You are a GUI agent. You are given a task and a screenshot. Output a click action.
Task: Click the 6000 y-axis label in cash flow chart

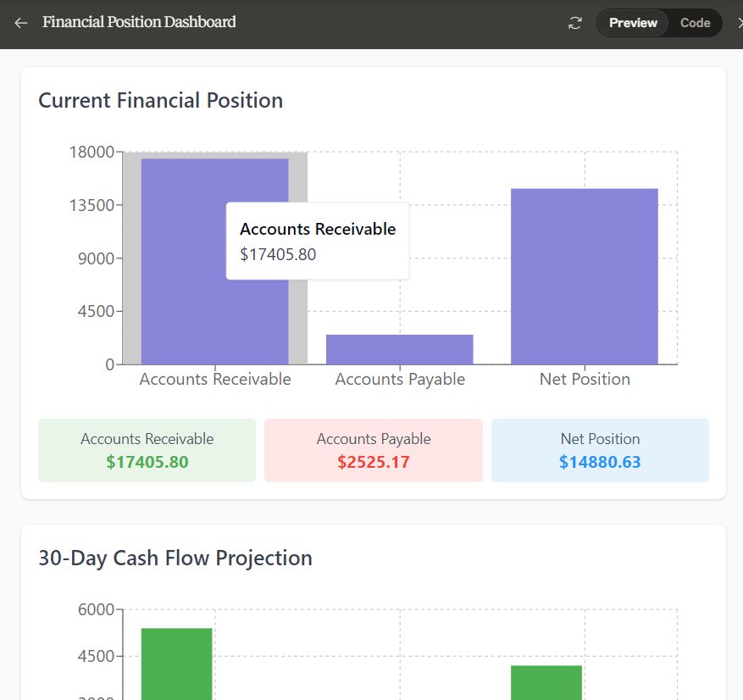tap(97, 609)
